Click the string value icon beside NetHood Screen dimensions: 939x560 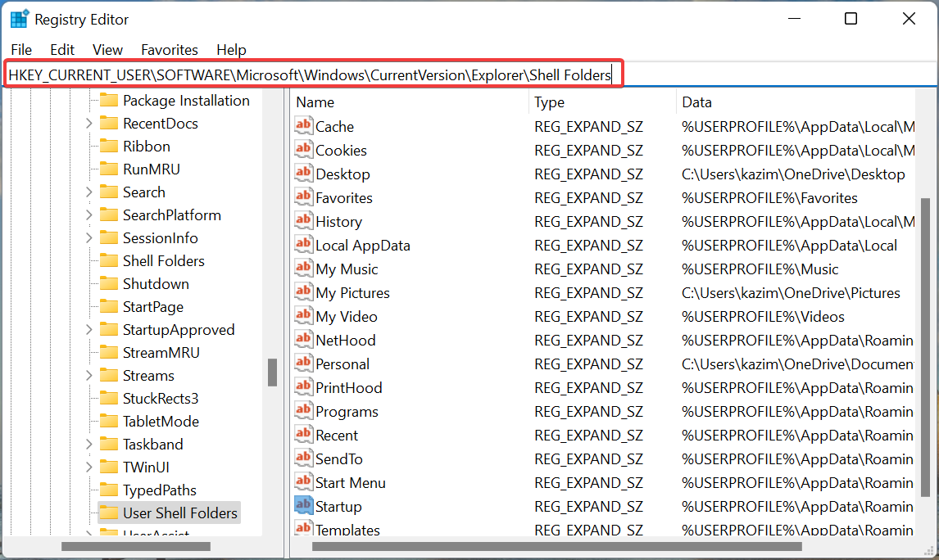pyautogui.click(x=304, y=339)
